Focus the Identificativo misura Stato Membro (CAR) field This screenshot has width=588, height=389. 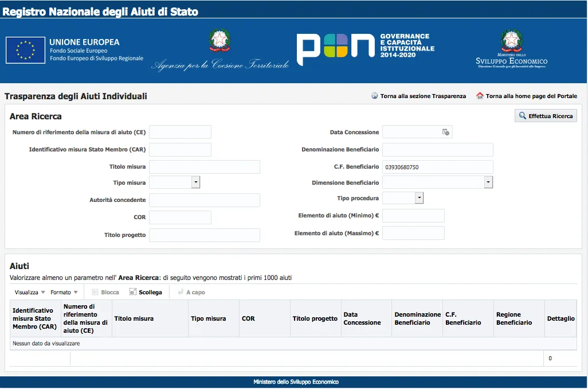pyautogui.click(x=180, y=149)
